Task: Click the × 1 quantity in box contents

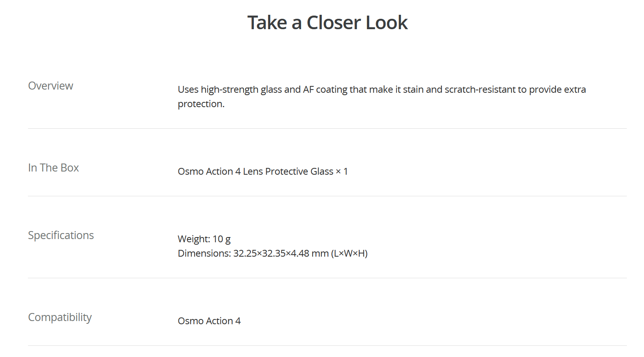Action: (342, 172)
